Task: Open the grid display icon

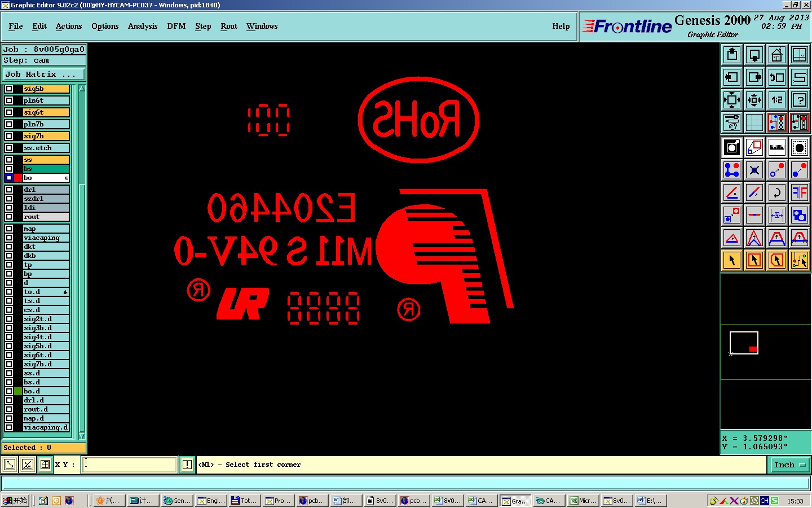Action: (x=754, y=122)
